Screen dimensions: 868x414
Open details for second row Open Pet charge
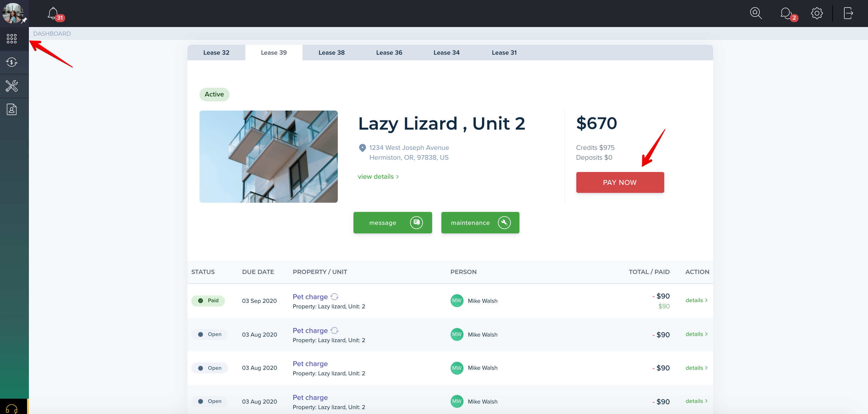(696, 334)
